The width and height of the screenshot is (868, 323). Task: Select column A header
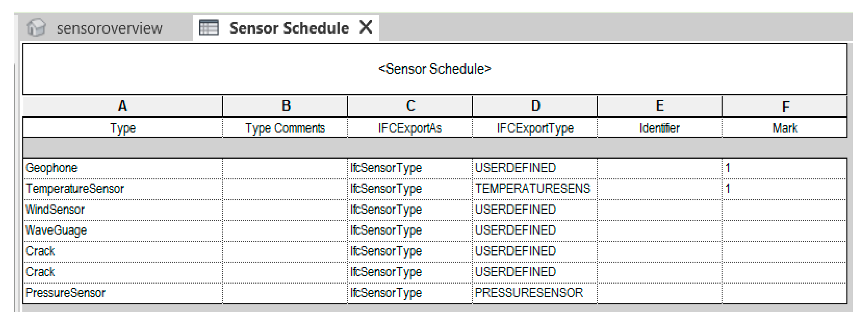123,106
